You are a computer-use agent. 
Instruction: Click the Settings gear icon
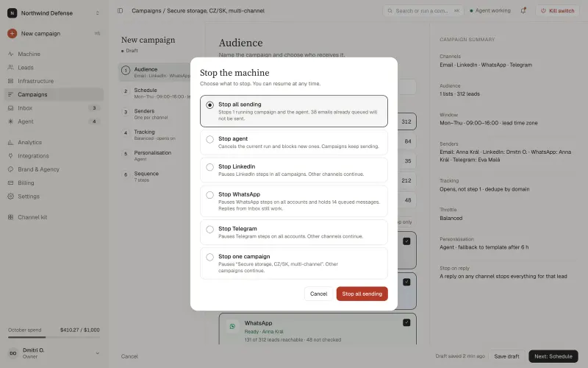[10, 197]
